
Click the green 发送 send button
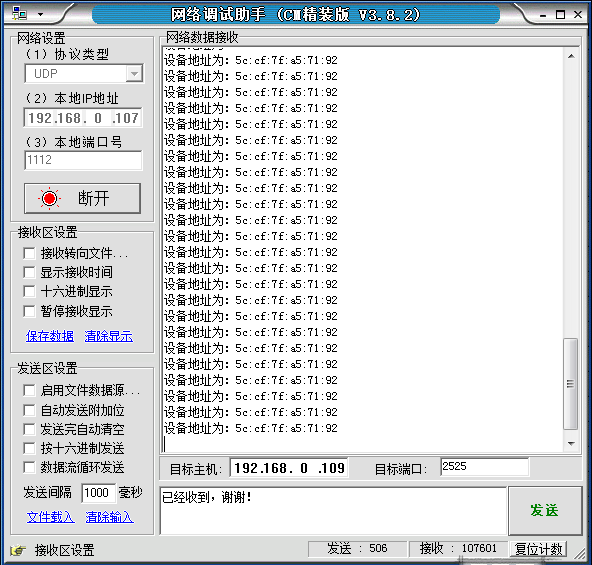pyautogui.click(x=545, y=511)
